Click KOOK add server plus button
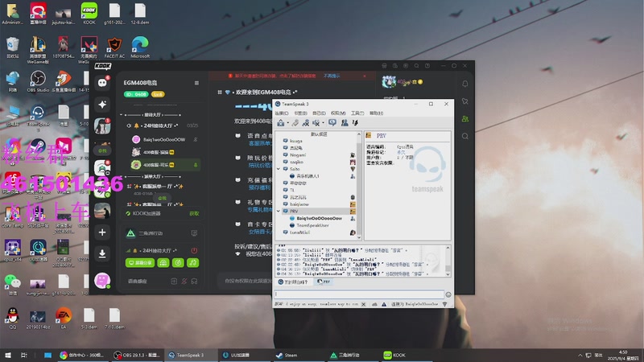Viewport: 644px width, 362px height. (x=102, y=232)
